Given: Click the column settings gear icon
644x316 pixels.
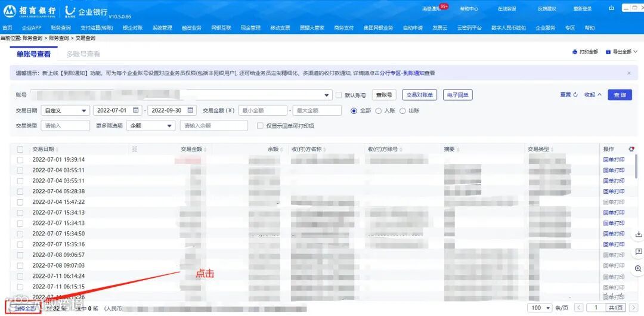Looking at the screenshot, I should tap(631, 148).
